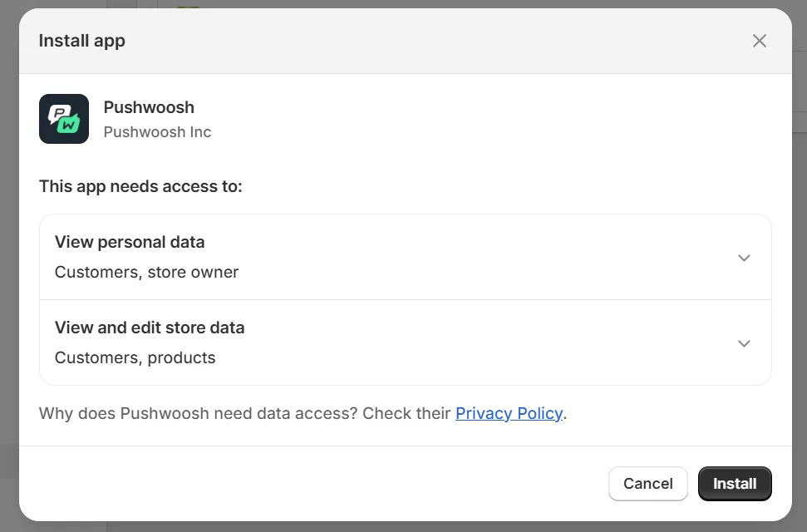This screenshot has width=807, height=532.
Task: Open the Privacy Policy link
Action: coord(509,413)
